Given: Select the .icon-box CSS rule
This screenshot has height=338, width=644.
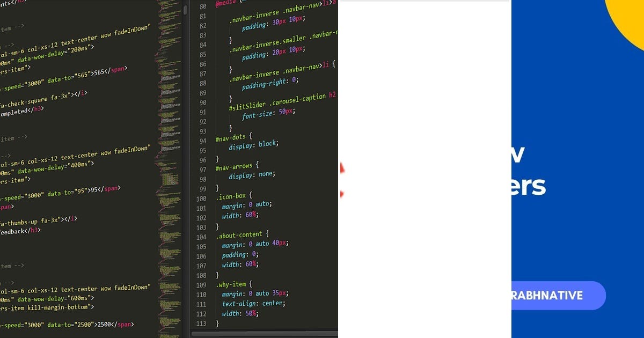Looking at the screenshot, I should (x=231, y=196).
